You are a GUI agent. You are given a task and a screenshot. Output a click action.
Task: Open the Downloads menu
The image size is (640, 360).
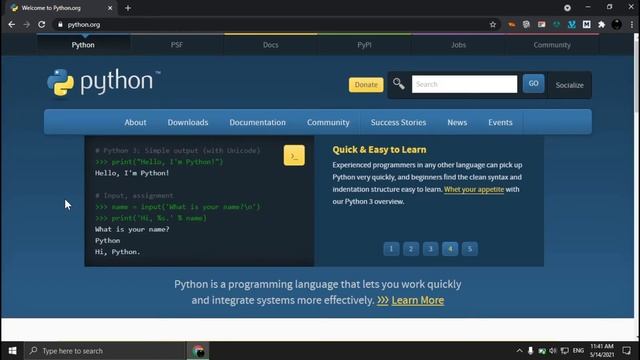click(188, 122)
